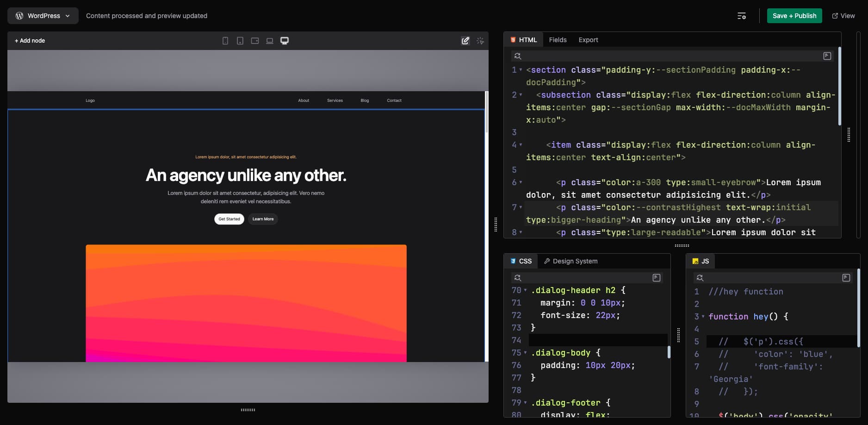Click the handle between preview and code panels
Screen dimensions: 868x425
[x=496, y=225]
